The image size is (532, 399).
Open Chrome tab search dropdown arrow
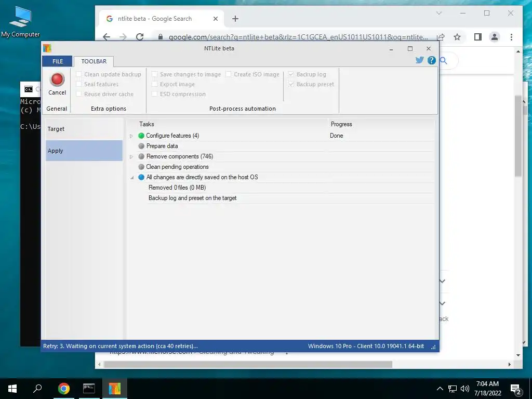click(x=438, y=13)
